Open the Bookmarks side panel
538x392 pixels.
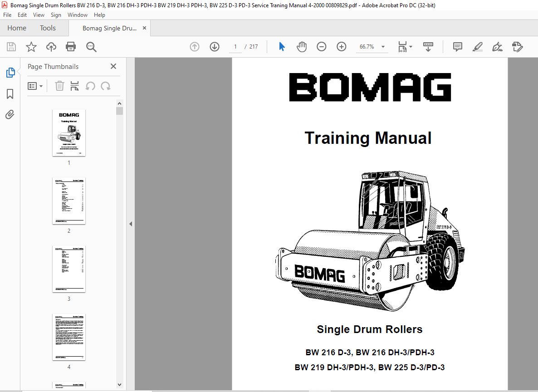[10, 94]
